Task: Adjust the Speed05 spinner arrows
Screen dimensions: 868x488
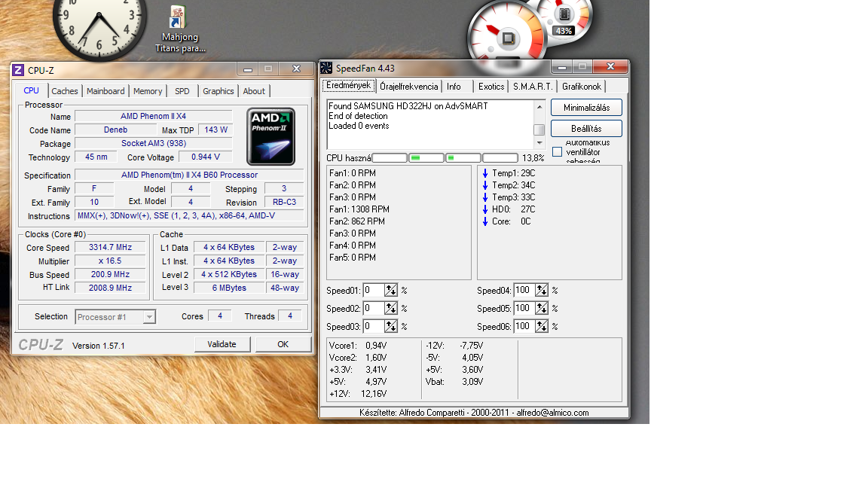Action: click(x=542, y=308)
